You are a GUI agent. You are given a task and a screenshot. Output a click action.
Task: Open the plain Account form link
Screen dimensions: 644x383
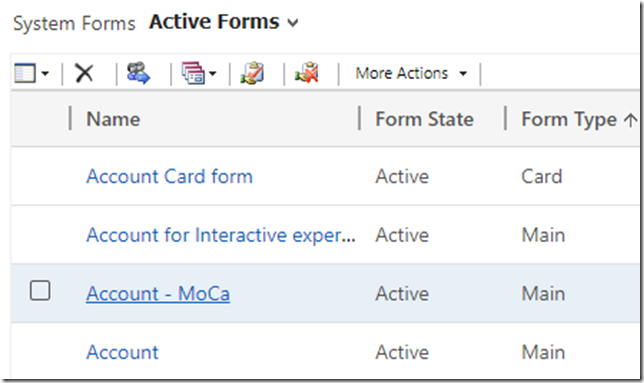pos(122,352)
